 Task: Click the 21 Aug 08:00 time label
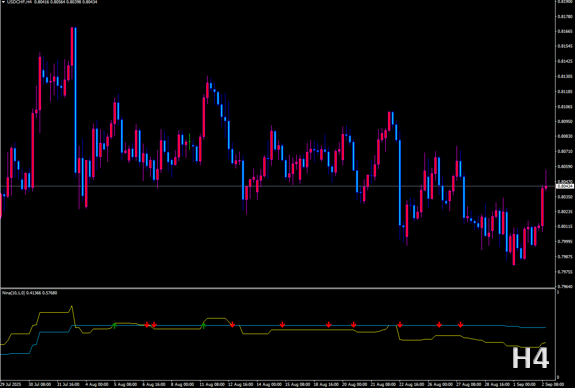coord(384,384)
